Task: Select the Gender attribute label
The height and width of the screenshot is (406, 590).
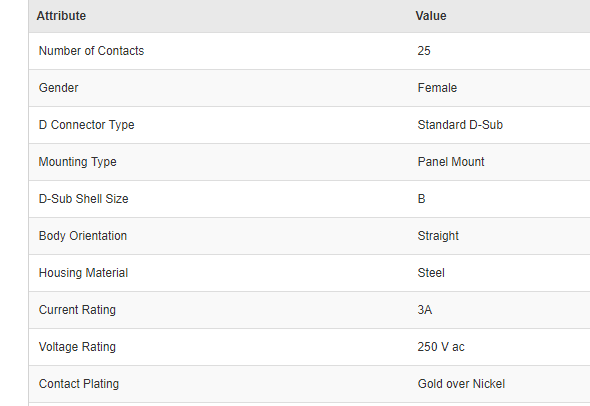Action: tap(58, 88)
